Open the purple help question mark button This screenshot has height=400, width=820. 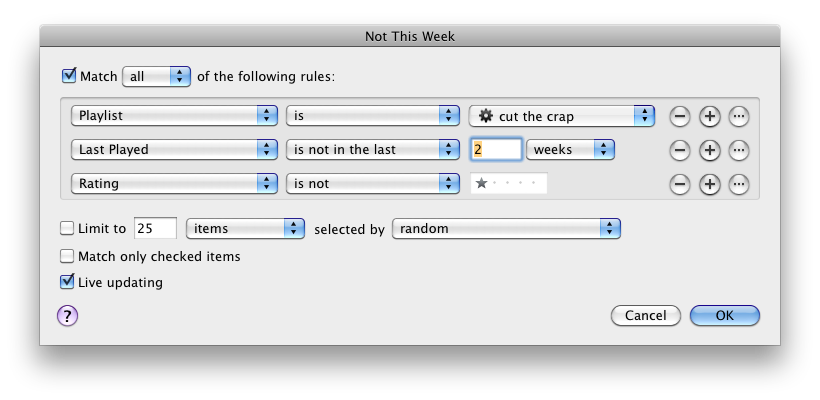point(67,316)
